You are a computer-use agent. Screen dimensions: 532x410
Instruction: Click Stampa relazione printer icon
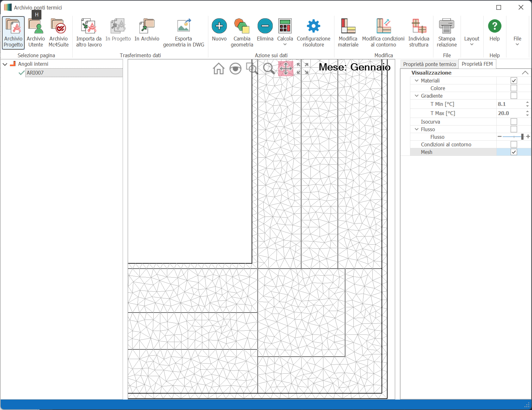[x=447, y=26]
